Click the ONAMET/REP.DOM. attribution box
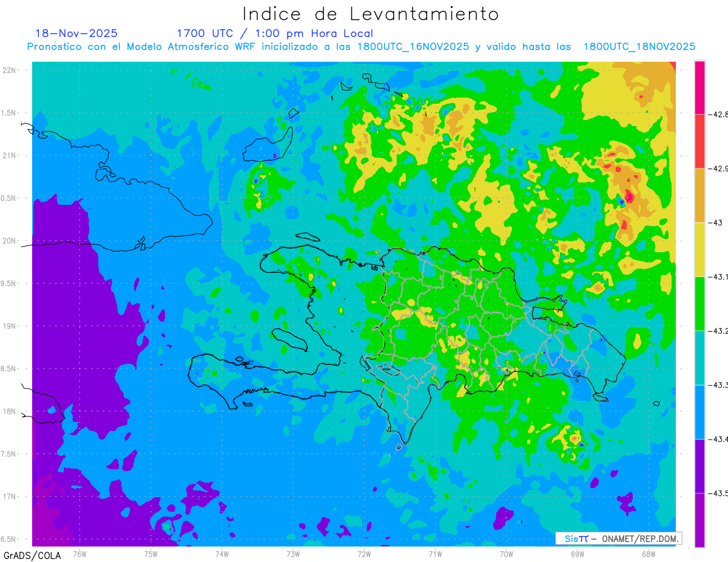728x562 pixels. point(618,538)
